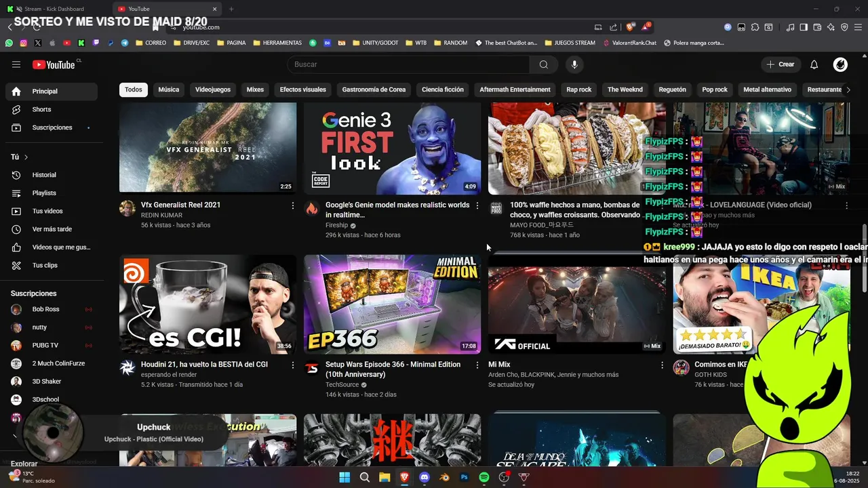Screen dimensions: 868x488
Task: Select the Metal alternativo chip
Action: click(767, 89)
